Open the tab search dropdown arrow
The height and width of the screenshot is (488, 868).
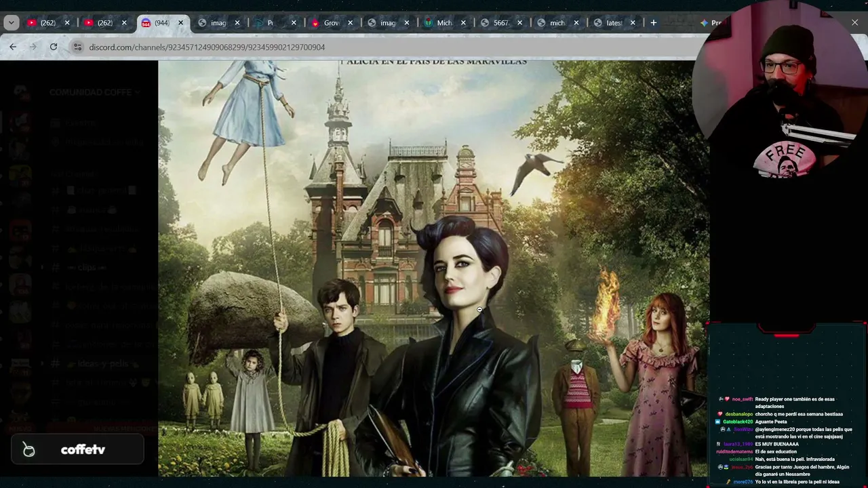point(12,22)
